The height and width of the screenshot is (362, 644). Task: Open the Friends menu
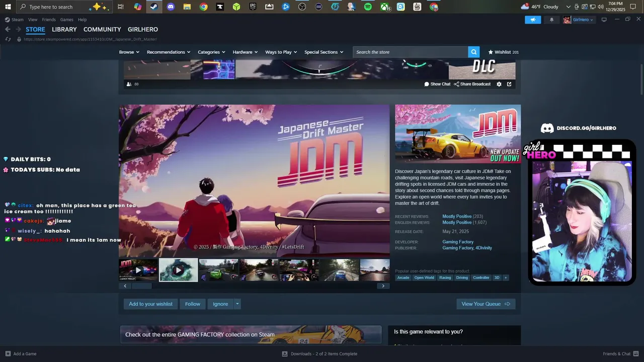click(49, 20)
